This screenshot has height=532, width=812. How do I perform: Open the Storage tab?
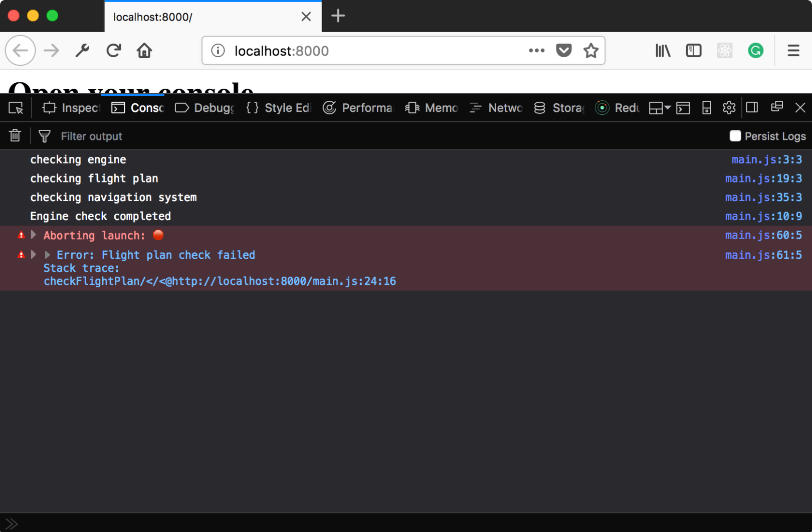click(x=559, y=108)
